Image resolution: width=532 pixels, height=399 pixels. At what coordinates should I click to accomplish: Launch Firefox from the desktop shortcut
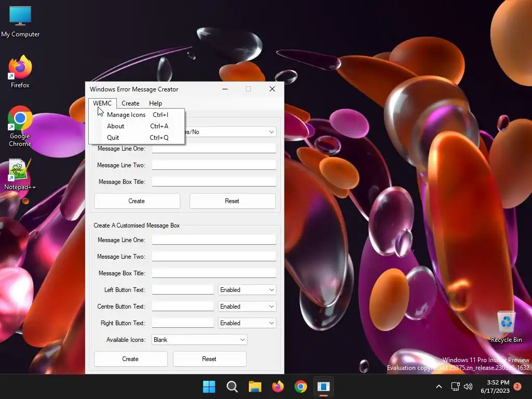20,72
